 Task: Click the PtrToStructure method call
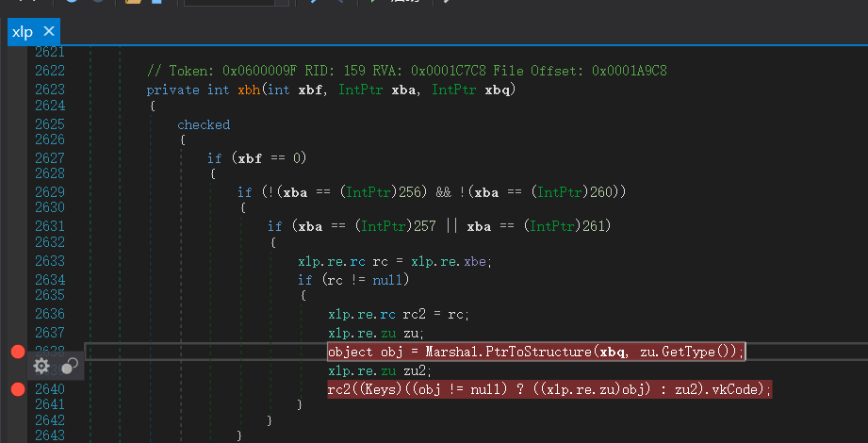click(x=539, y=352)
